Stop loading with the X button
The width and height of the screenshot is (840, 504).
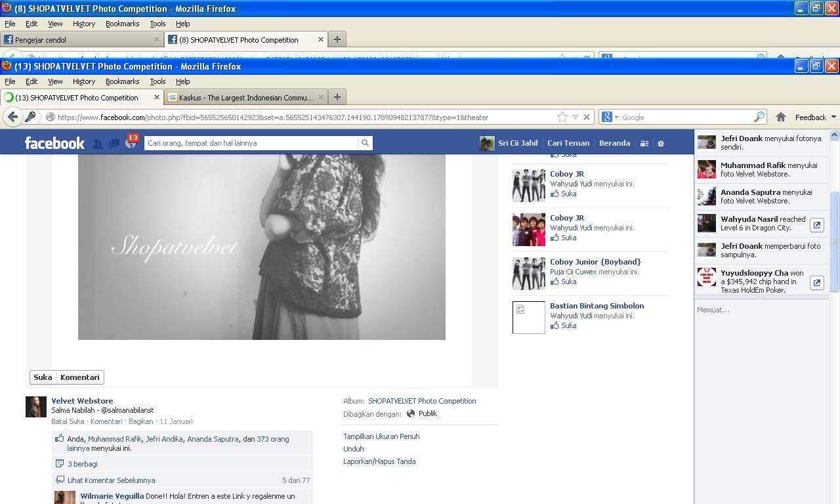[587, 117]
